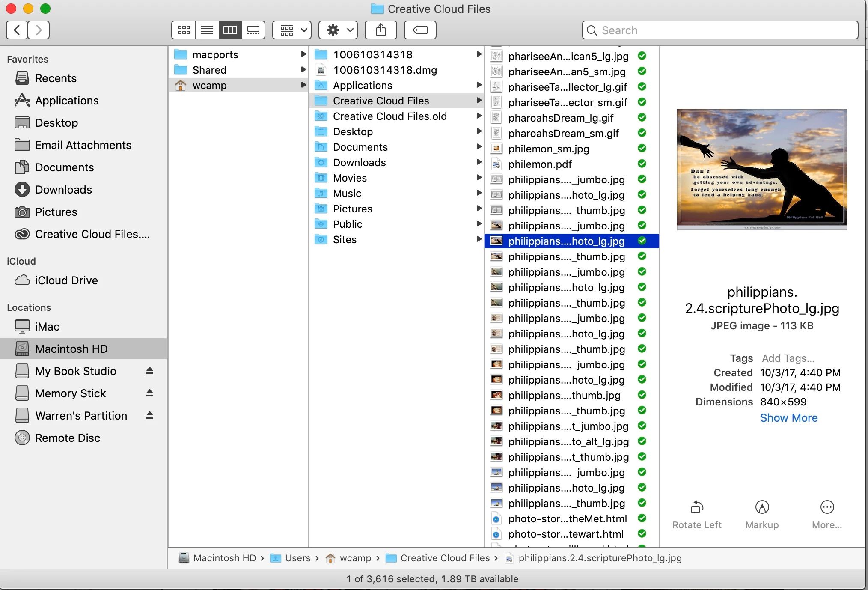The height and width of the screenshot is (590, 868).
Task: Click the image preview thumbnail
Action: 762,169
